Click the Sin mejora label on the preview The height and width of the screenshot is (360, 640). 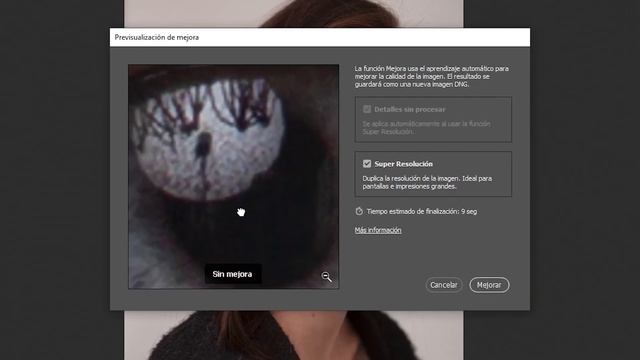click(232, 274)
